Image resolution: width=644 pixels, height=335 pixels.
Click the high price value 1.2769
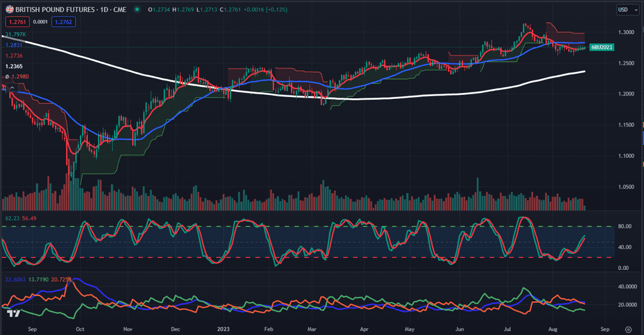(x=185, y=9)
